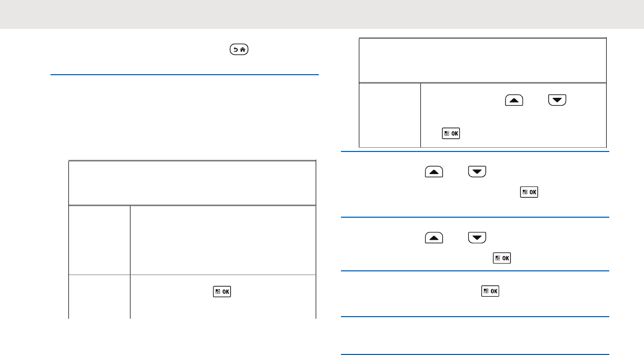
Task: Click narrow left cell of left table's first row
Action: click(x=99, y=239)
